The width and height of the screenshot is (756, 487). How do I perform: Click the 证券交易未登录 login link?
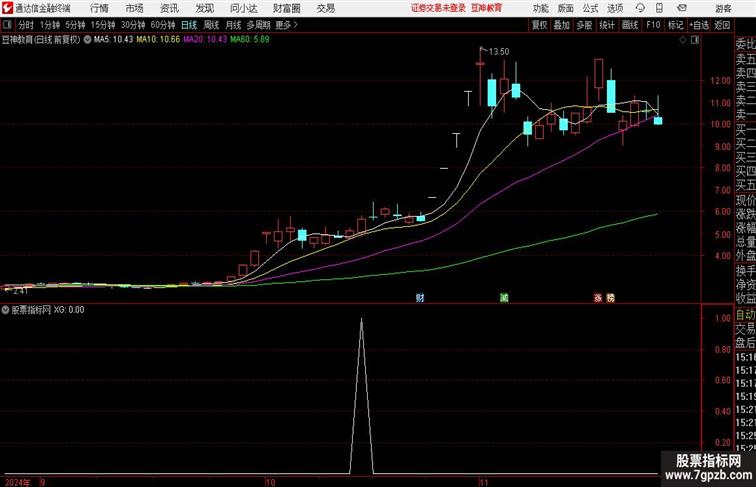pos(438,8)
